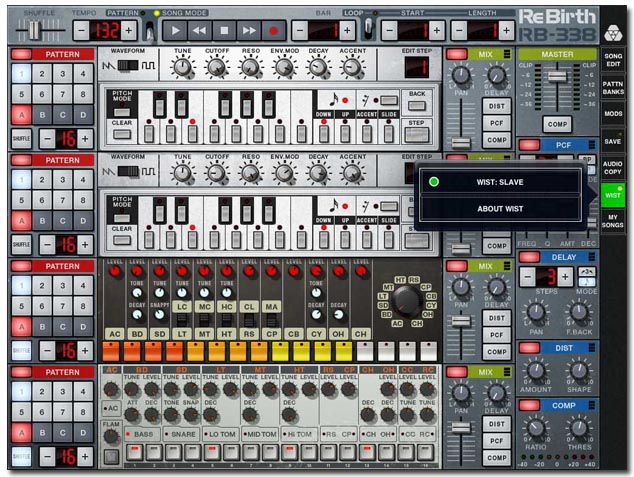Select the SD instrument button on the 808
This screenshot has width=634, height=477.
click(160, 334)
